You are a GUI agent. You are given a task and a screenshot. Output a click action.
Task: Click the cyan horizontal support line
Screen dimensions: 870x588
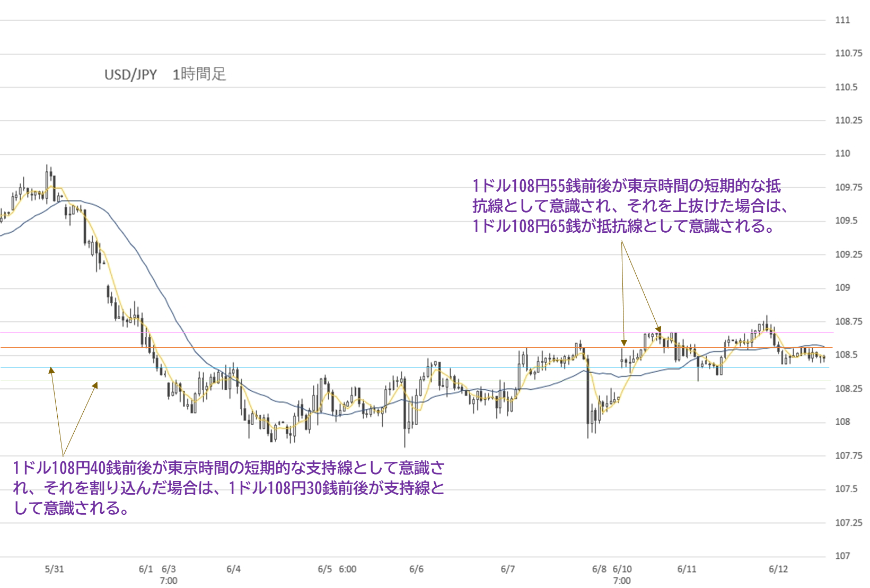tap(414, 367)
